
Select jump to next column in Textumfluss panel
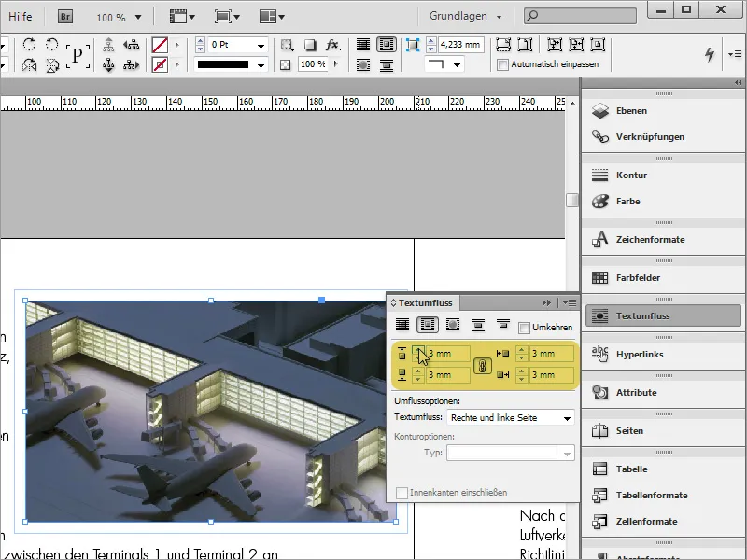click(503, 325)
